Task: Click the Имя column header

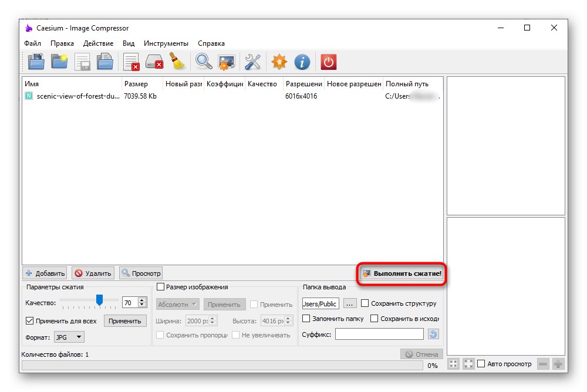Action: tap(72, 84)
